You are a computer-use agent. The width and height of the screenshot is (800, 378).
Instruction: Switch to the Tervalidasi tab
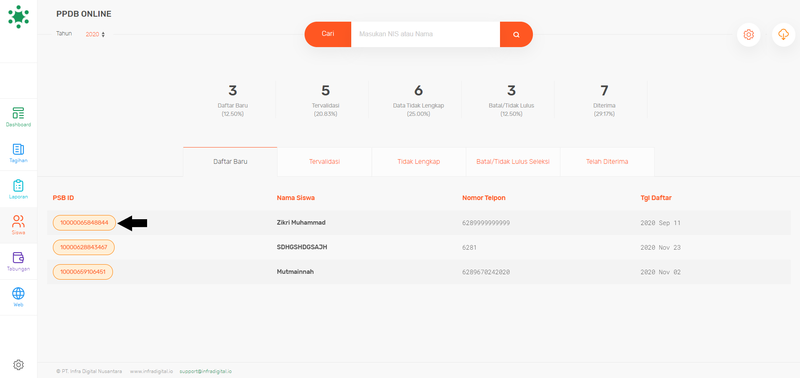(324, 162)
